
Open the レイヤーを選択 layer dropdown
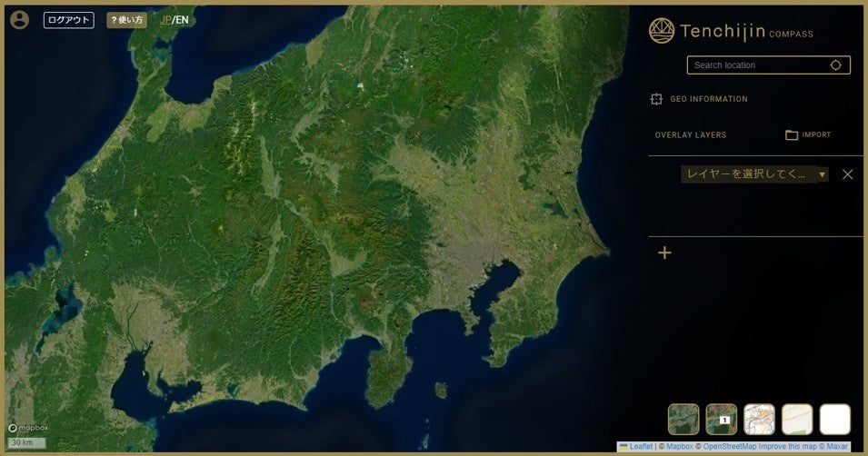click(754, 174)
